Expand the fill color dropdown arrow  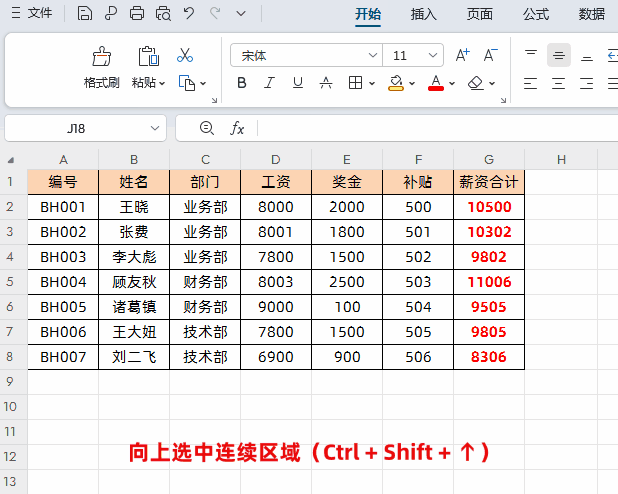click(412, 83)
